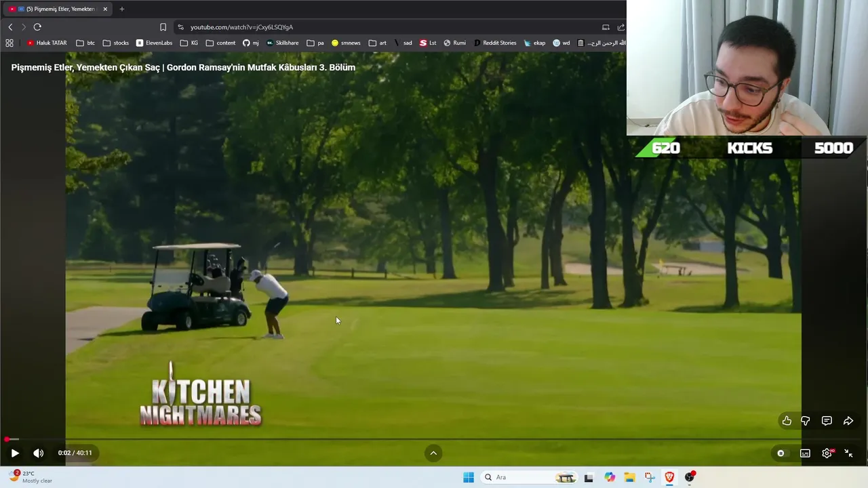This screenshot has width=868, height=488.
Task: Expand the more-videos chevron above progress bar
Action: [433, 453]
